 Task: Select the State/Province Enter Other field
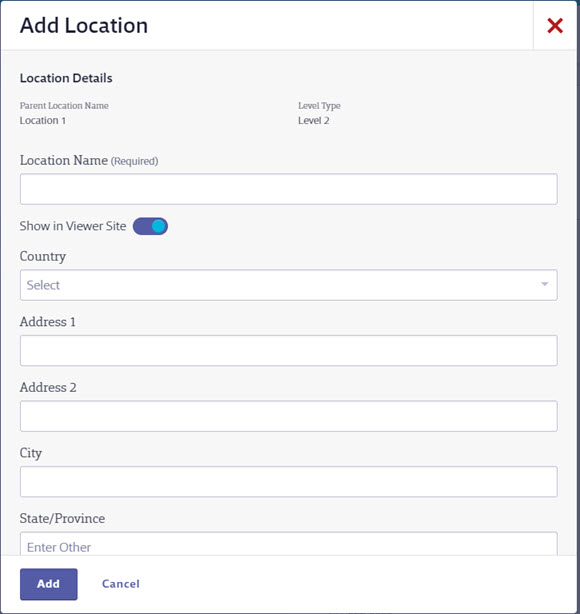pos(289,544)
